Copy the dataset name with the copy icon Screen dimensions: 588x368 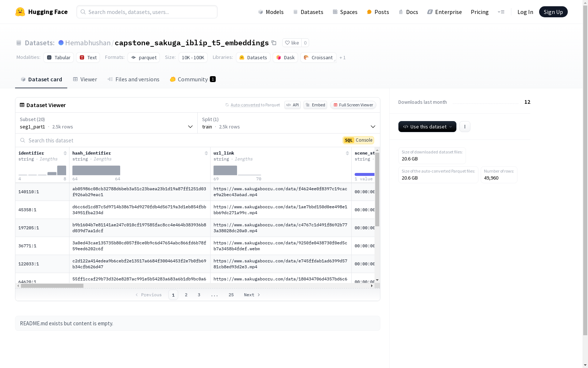coord(274,43)
